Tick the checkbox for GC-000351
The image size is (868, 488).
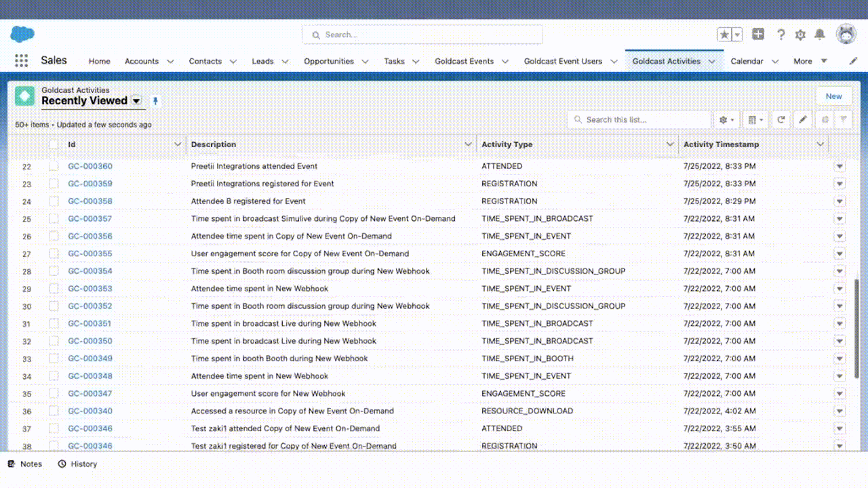(54, 323)
